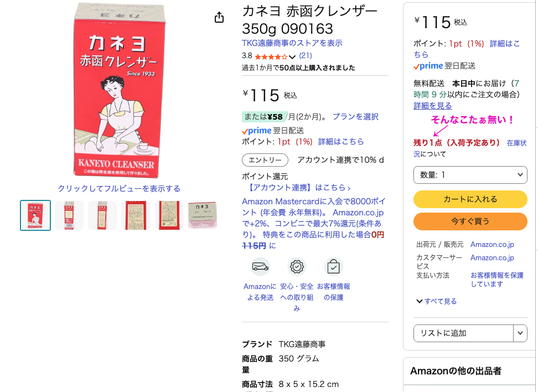Click the safety badge checkmark icon
The width and height of the screenshot is (538, 392).
[x=297, y=266]
